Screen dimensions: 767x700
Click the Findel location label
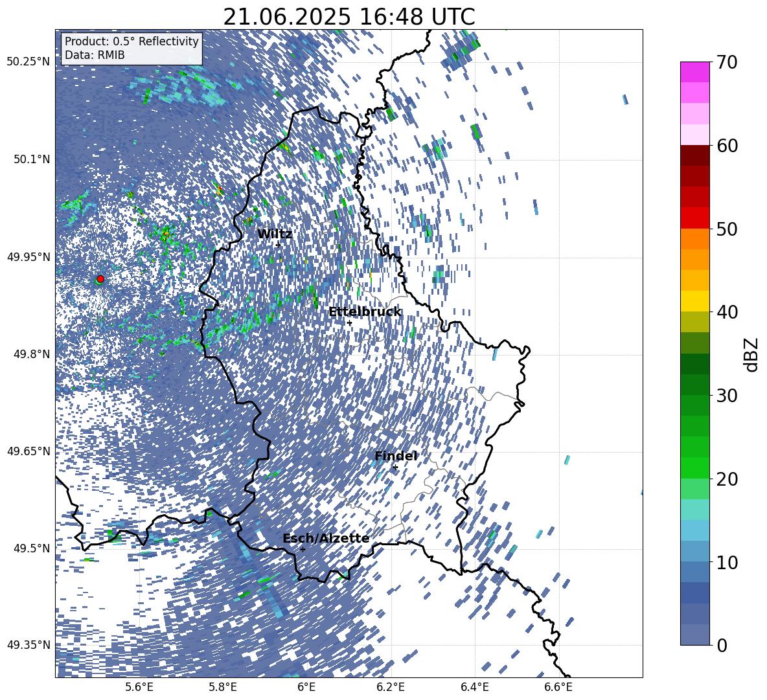pos(396,456)
